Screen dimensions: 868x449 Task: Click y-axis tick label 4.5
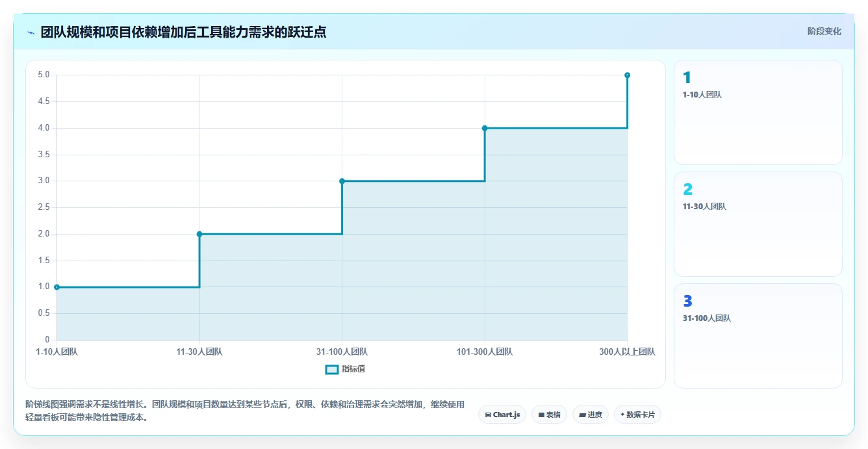tap(44, 101)
